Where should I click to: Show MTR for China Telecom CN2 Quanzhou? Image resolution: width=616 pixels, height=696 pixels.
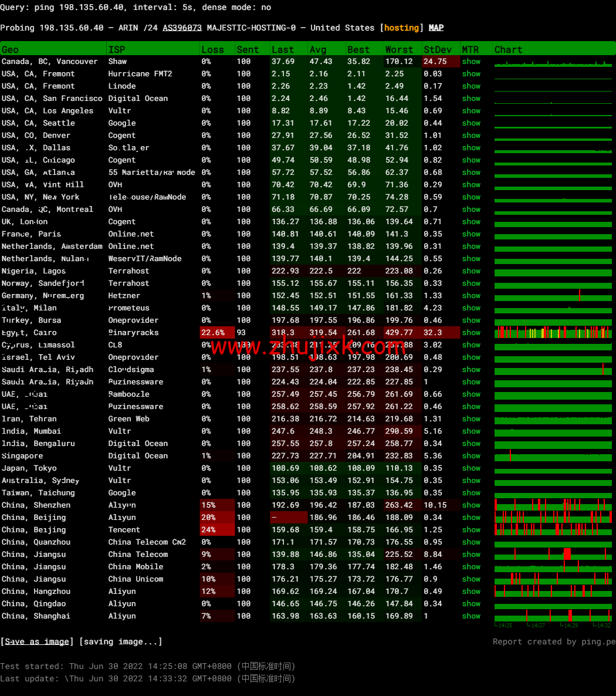click(472, 542)
